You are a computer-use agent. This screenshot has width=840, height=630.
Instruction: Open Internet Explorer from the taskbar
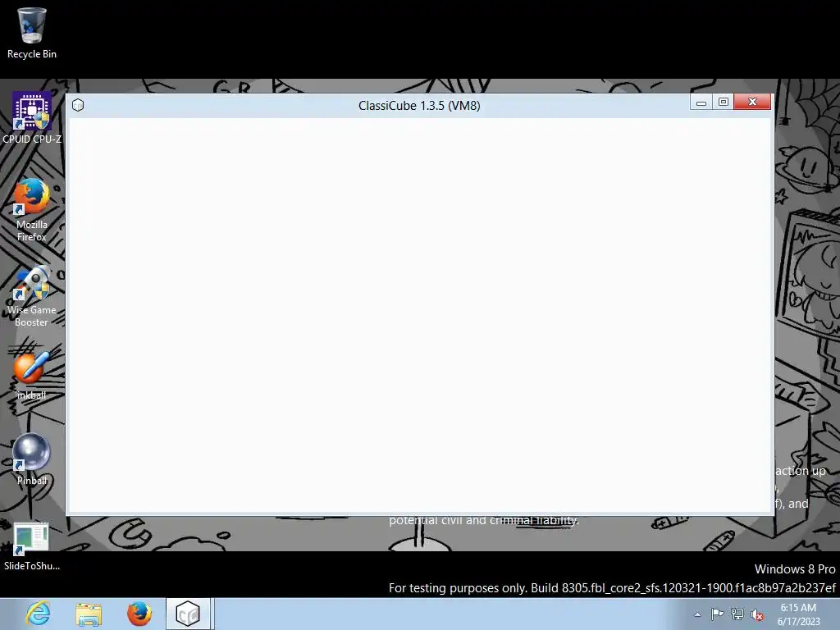(x=38, y=614)
